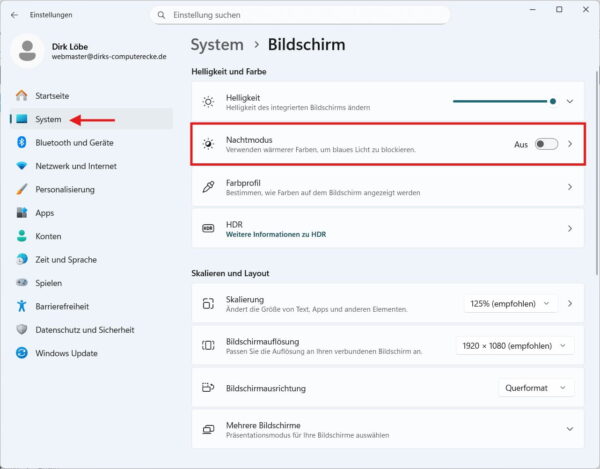Open custom Skalierung page chevron
The height and width of the screenshot is (469, 600).
[x=570, y=303]
